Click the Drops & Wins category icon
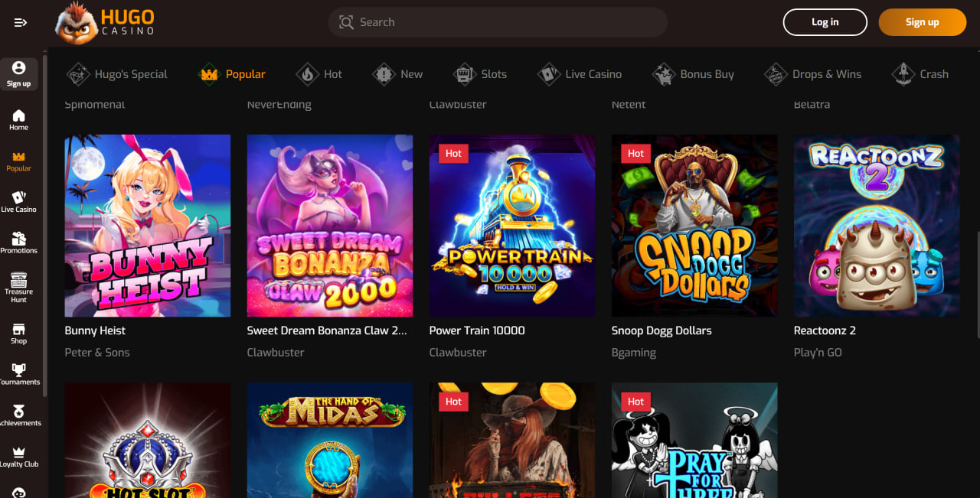This screenshot has height=498, width=980. [776, 74]
